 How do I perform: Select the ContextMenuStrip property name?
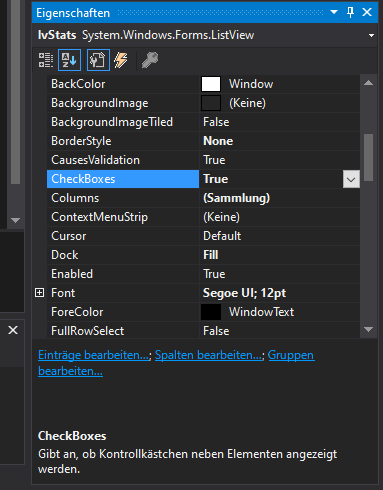tap(99, 217)
